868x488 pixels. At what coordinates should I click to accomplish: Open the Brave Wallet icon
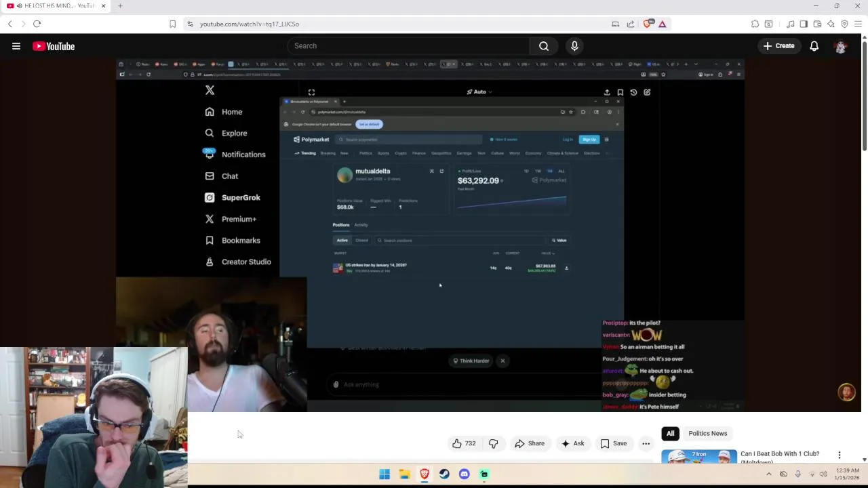tap(817, 24)
